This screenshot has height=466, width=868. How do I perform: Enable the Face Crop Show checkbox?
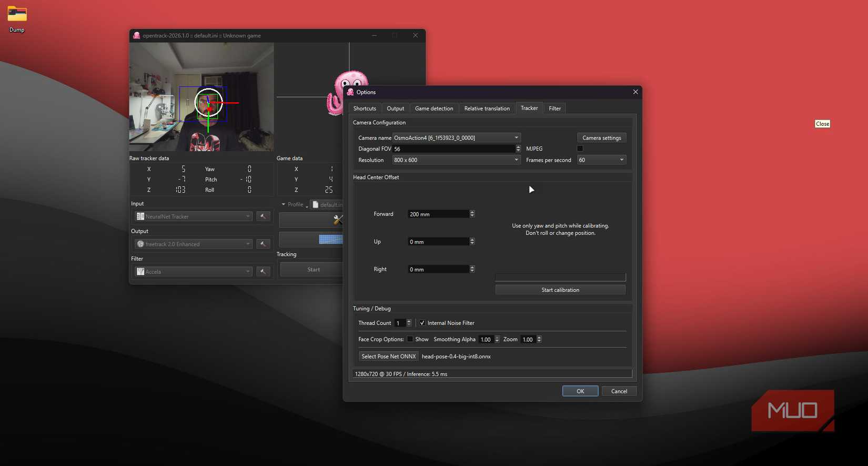coord(410,339)
